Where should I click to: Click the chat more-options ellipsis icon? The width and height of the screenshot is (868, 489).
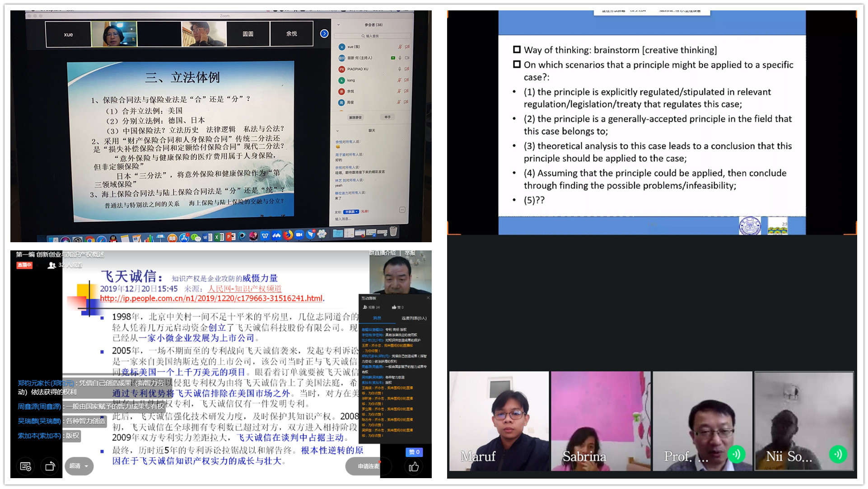coord(402,210)
